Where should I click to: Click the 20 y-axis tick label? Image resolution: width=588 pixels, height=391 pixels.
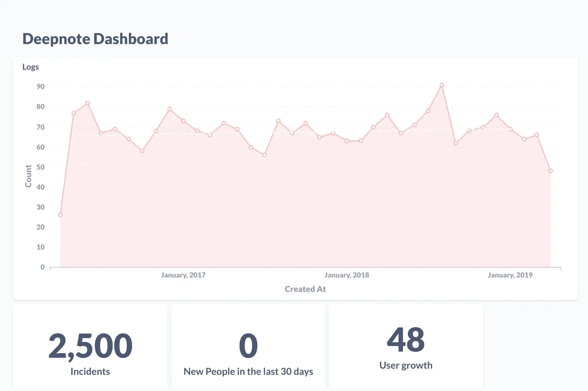pyautogui.click(x=41, y=227)
